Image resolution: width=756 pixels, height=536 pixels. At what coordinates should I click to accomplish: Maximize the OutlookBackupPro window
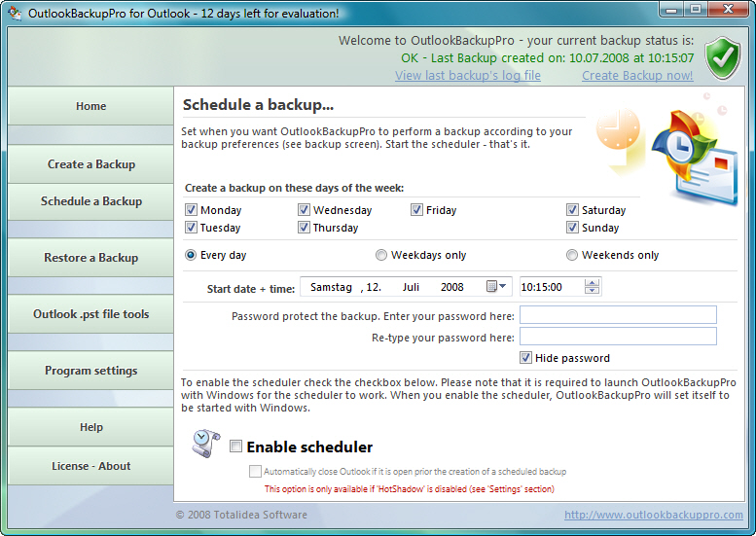pyautogui.click(x=696, y=9)
